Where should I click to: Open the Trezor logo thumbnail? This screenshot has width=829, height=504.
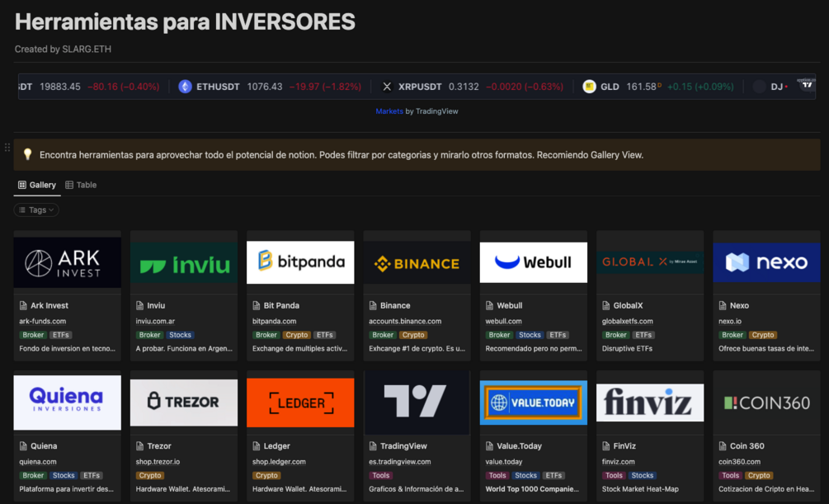184,402
